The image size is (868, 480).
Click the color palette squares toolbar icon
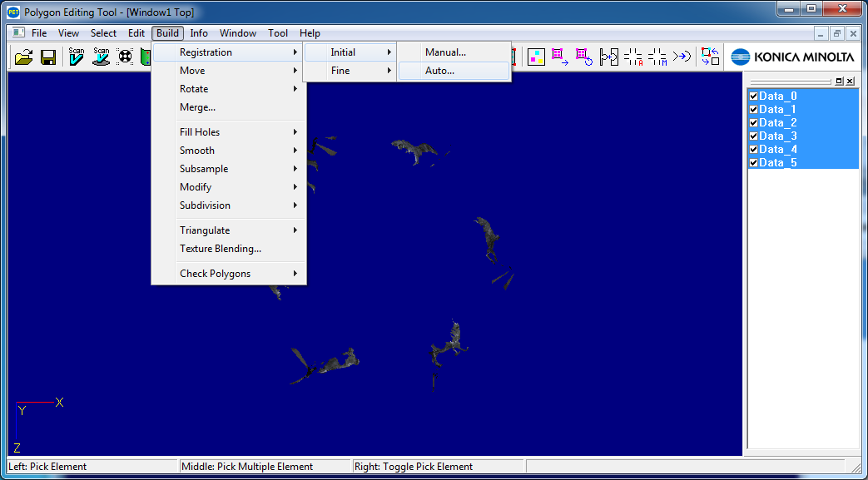pos(536,57)
